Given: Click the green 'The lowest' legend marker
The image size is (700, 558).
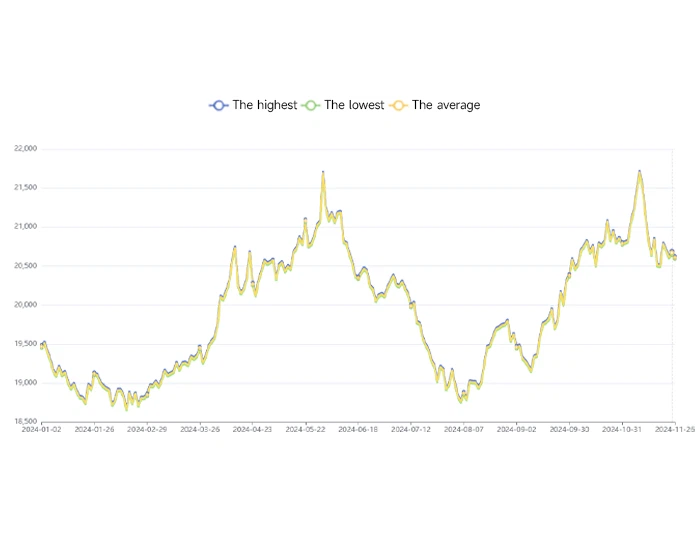Looking at the screenshot, I should tap(310, 105).
